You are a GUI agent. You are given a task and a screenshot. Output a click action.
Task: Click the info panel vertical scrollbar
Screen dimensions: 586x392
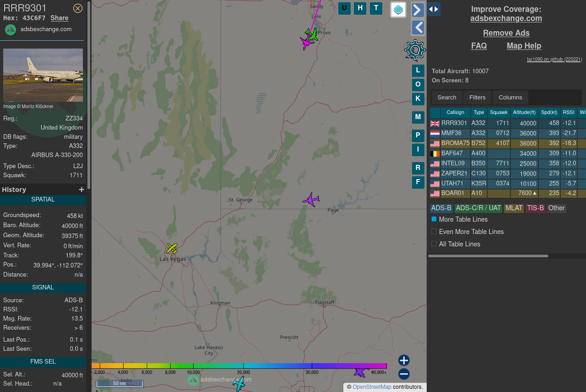coord(89,95)
